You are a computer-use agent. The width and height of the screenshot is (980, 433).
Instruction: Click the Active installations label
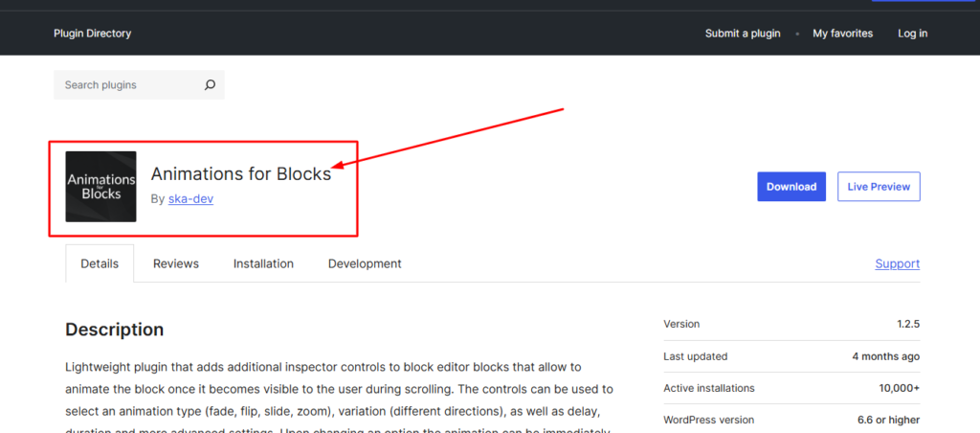709,389
